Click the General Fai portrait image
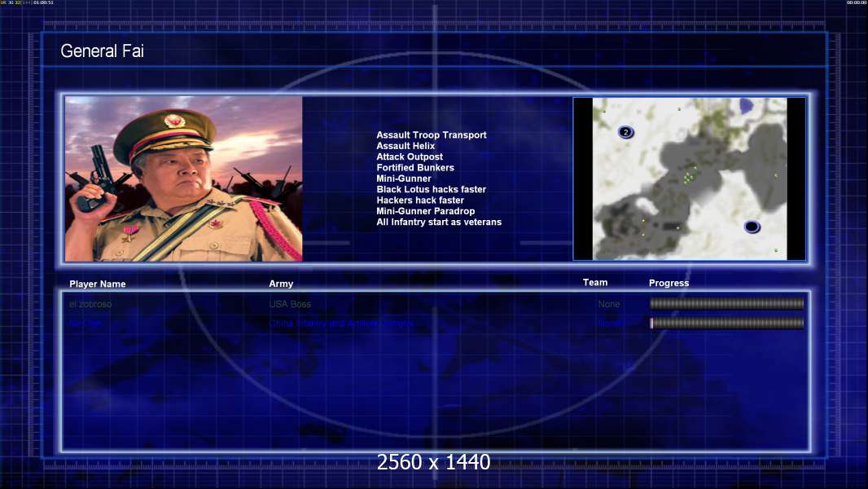This screenshot has width=868, height=489. [x=184, y=178]
